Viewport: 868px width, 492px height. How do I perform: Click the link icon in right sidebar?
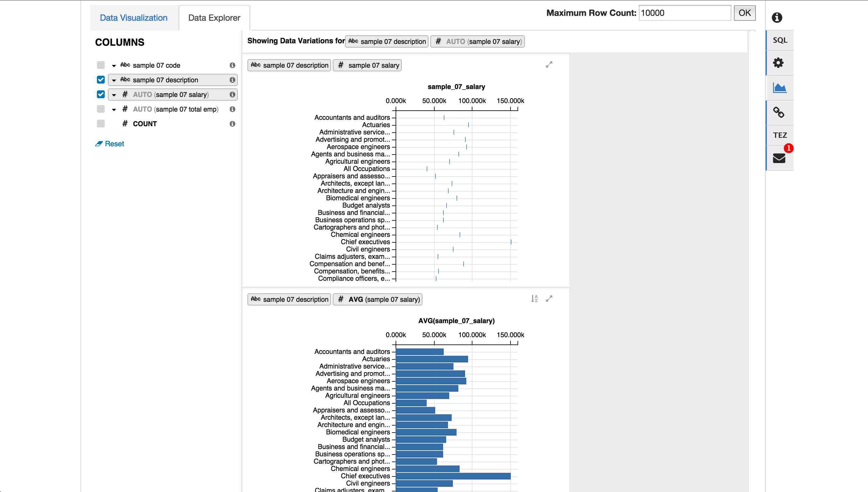click(779, 112)
